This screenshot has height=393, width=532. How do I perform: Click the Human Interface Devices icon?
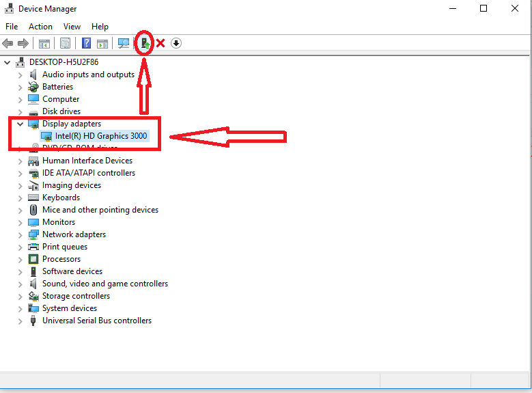[33, 161]
